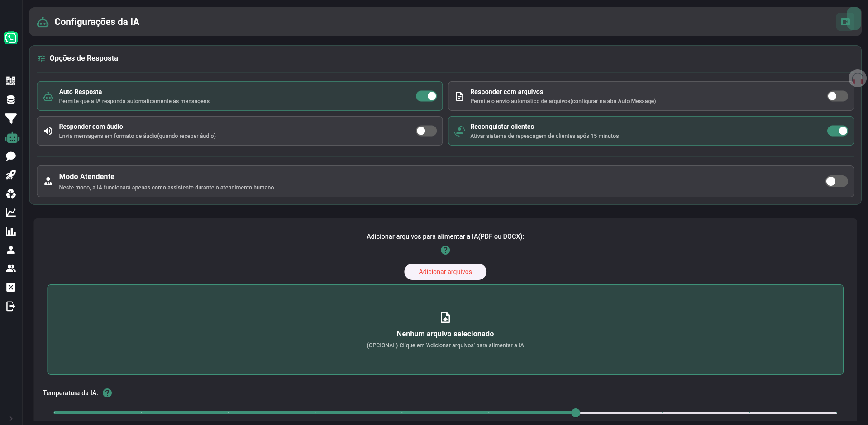Open the bar chart sidebar icon
The image size is (868, 425).
11,231
